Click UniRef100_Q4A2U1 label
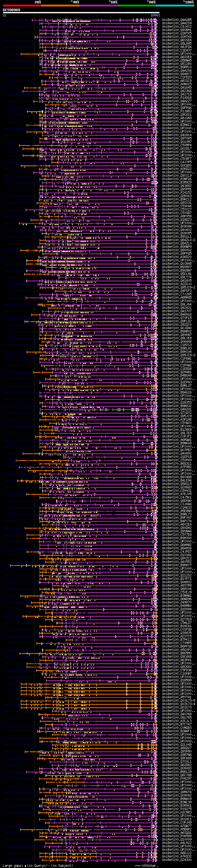This screenshot has width=197, height=868. [x=177, y=410]
